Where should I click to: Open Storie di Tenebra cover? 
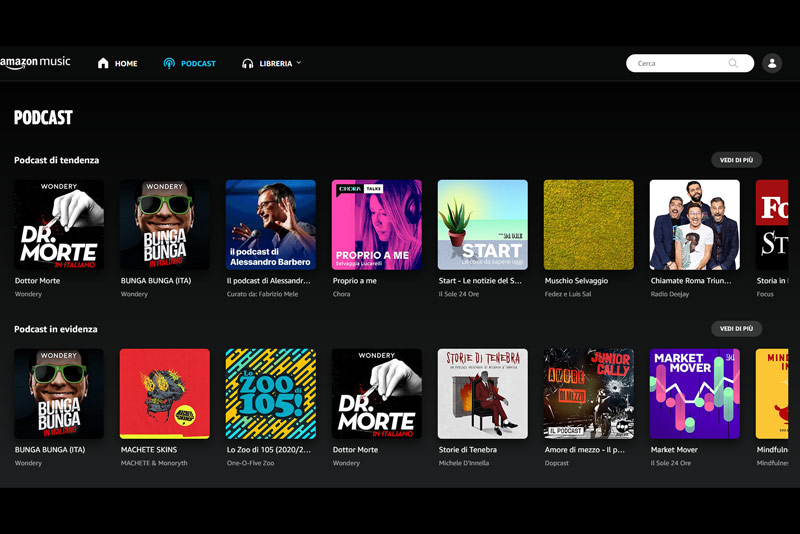[x=483, y=394]
